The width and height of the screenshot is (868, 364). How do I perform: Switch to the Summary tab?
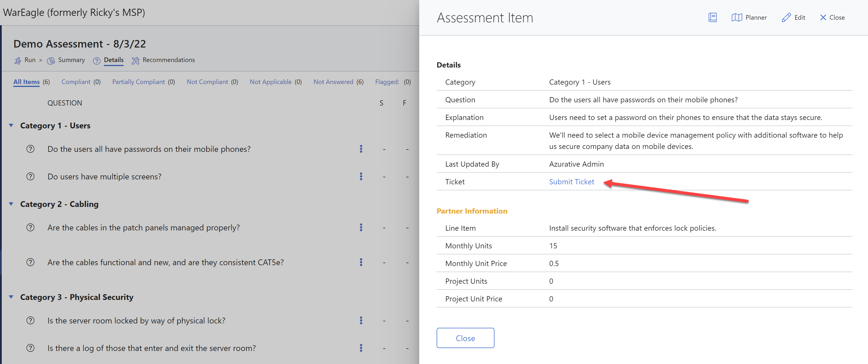(x=72, y=60)
